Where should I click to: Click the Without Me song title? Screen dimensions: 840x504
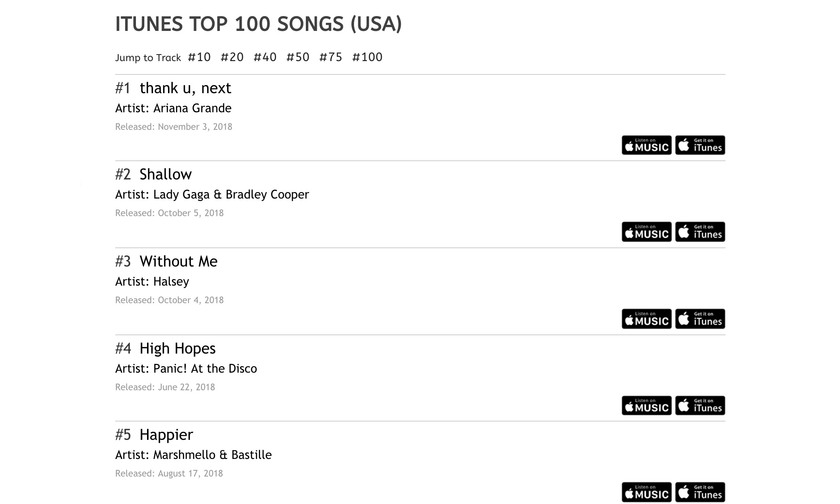178,261
